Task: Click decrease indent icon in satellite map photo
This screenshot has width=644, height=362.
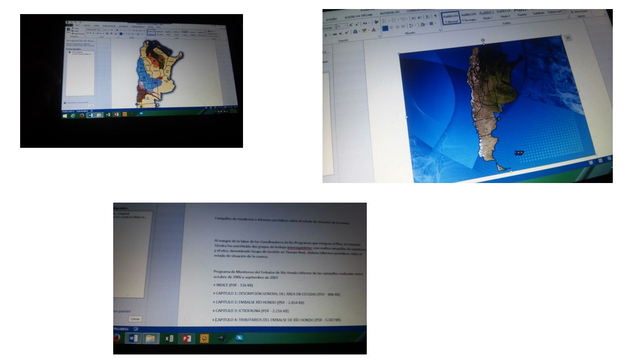Action: point(413,18)
